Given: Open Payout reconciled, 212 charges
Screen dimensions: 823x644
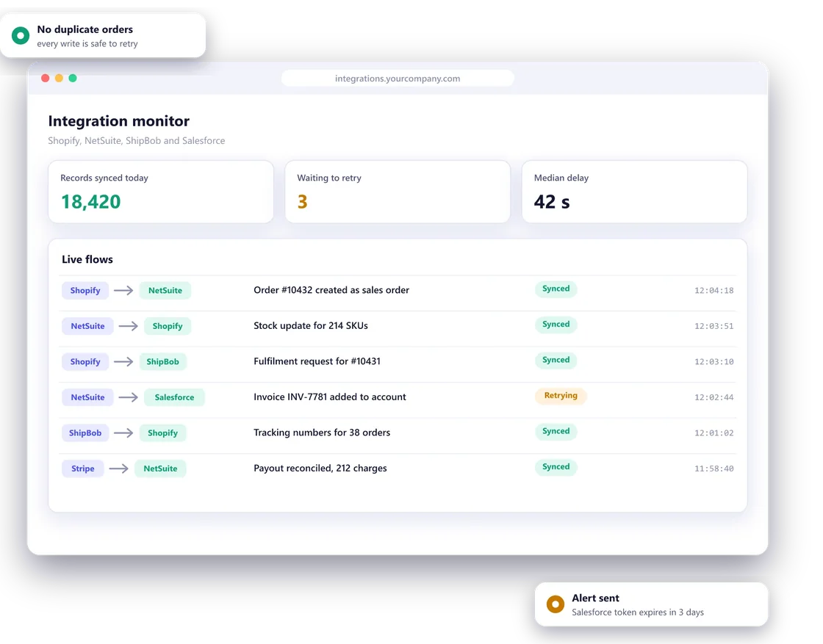Looking at the screenshot, I should click(x=320, y=468).
